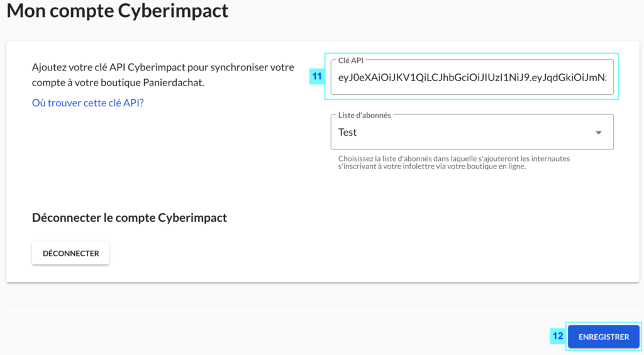Open the 'Où trouver cette clé API?' link

(x=88, y=102)
